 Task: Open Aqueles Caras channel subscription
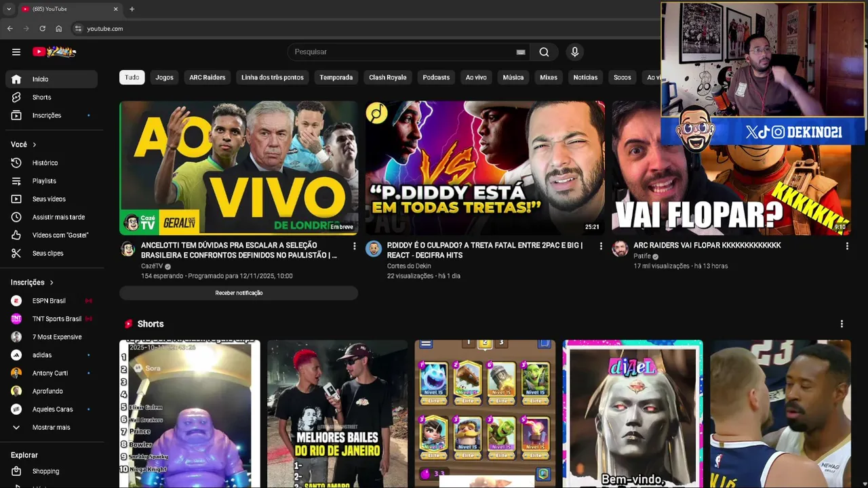click(52, 409)
